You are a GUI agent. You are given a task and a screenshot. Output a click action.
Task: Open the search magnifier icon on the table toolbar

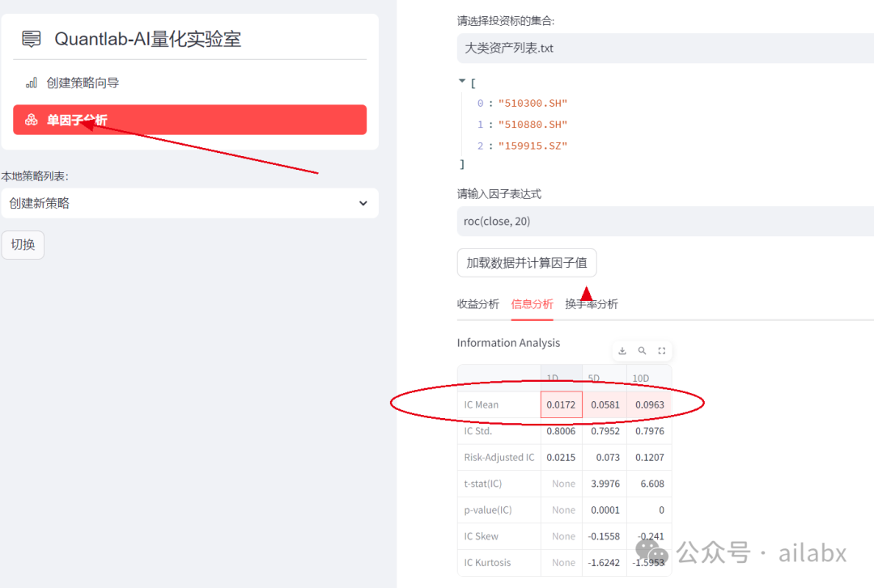642,350
